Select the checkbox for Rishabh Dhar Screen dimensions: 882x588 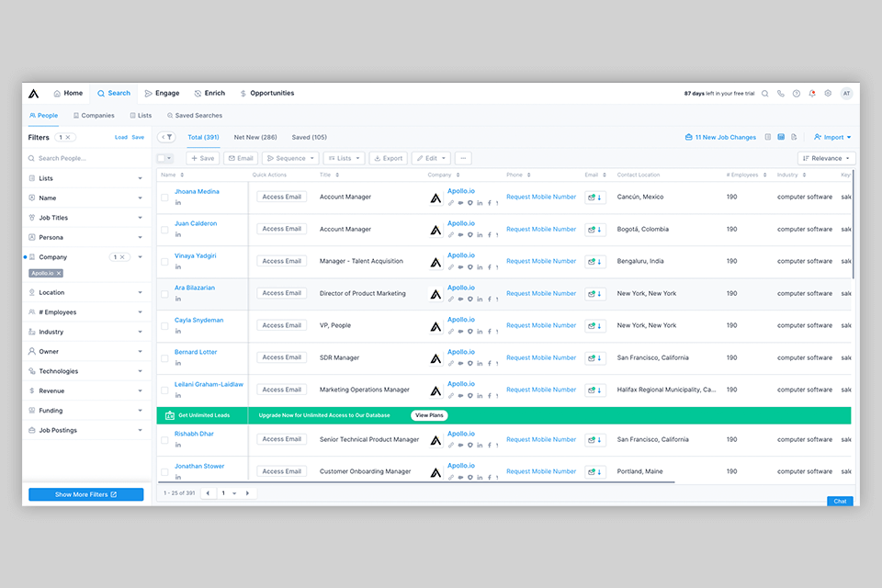[164, 440]
